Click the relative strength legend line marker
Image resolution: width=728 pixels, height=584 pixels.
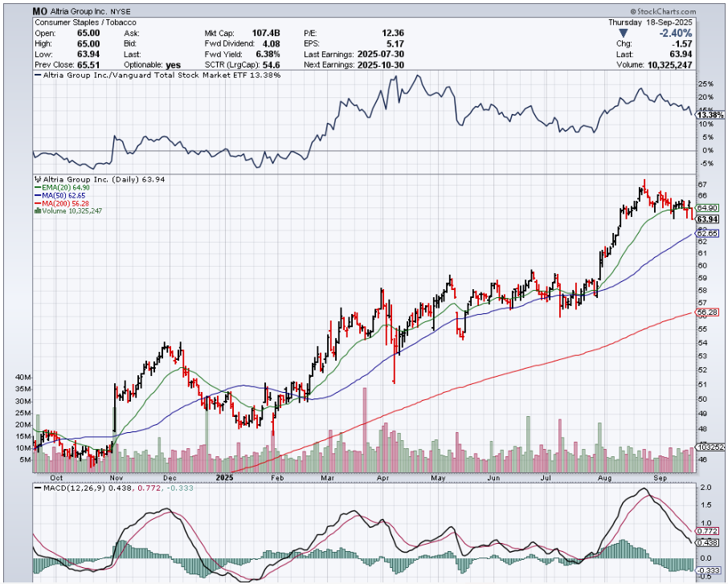tap(38, 76)
